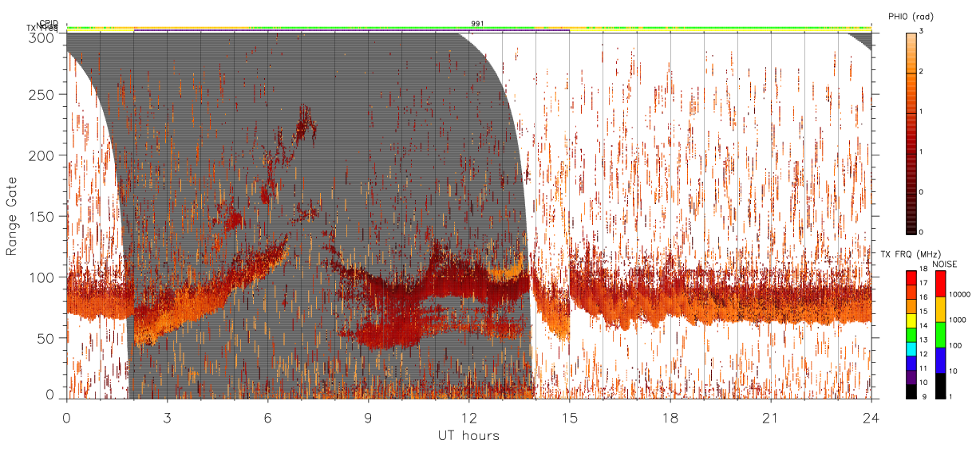Select the 'PHI0 (rad)' colorbar title
This screenshot has width=980, height=452.
pos(911,17)
